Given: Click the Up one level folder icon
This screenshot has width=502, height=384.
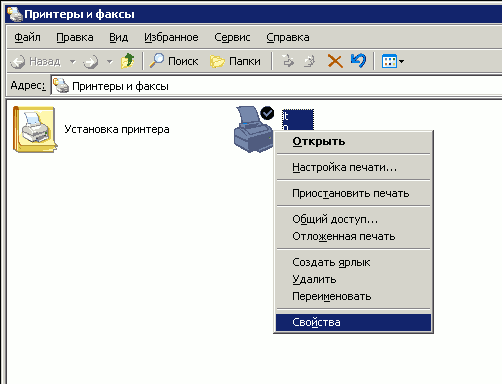Looking at the screenshot, I should click(127, 61).
